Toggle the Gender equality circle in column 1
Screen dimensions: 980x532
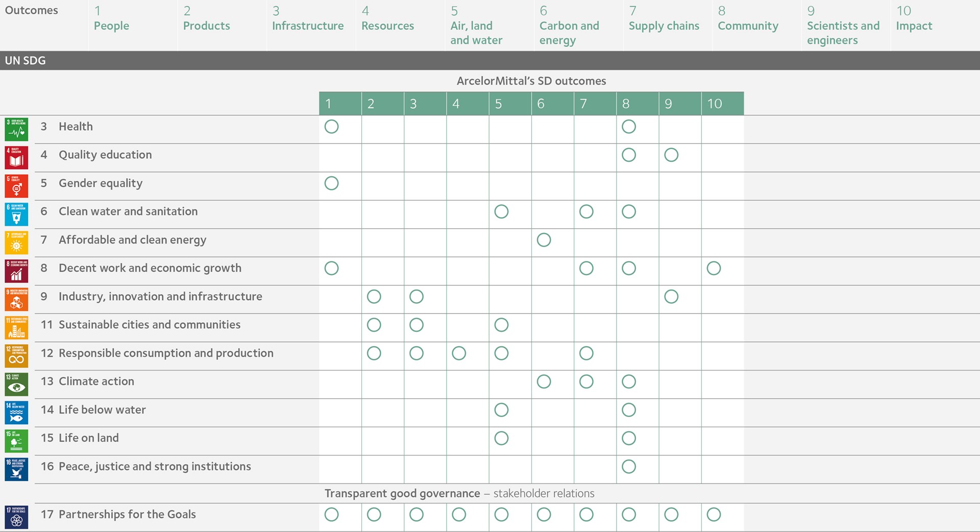(x=331, y=183)
